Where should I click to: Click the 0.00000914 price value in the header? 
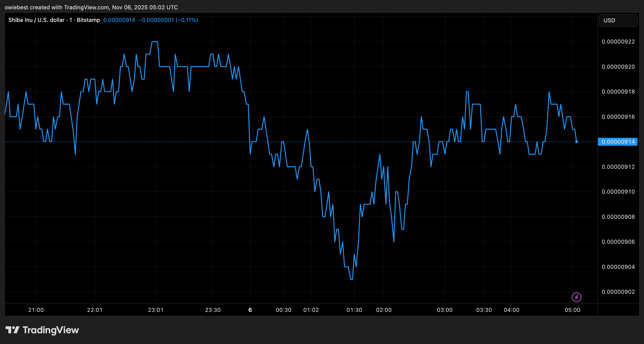pos(119,20)
